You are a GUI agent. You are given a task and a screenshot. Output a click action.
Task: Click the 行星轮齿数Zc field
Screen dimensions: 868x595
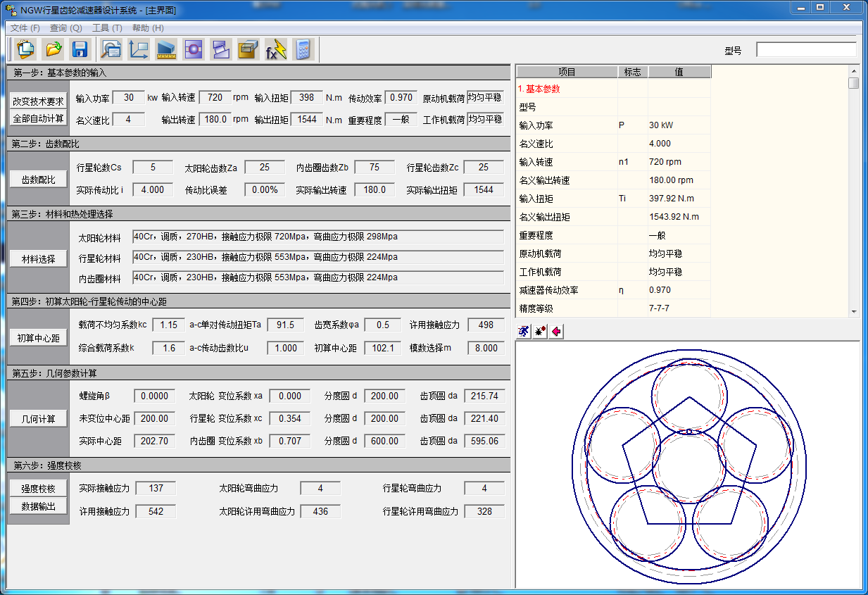click(x=484, y=168)
